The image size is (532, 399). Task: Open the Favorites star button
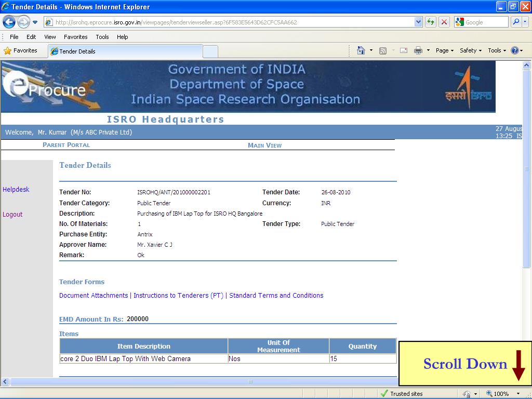pyautogui.click(x=20, y=50)
